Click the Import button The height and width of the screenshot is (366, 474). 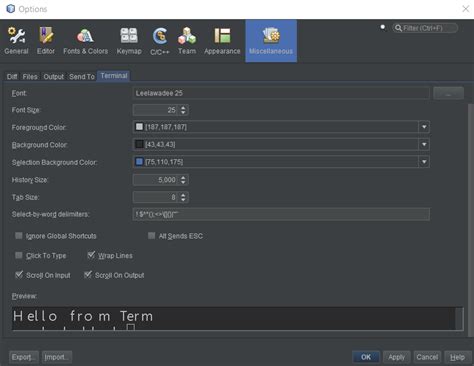57,357
